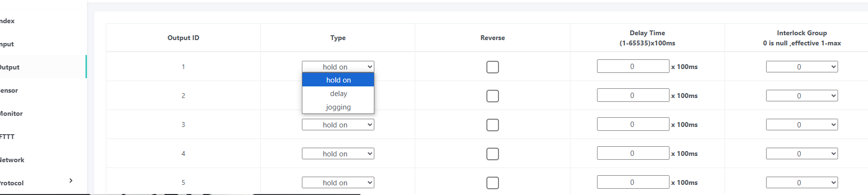Pick 'hold on' in the open dropdown list
The height and width of the screenshot is (195, 868).
coord(338,80)
